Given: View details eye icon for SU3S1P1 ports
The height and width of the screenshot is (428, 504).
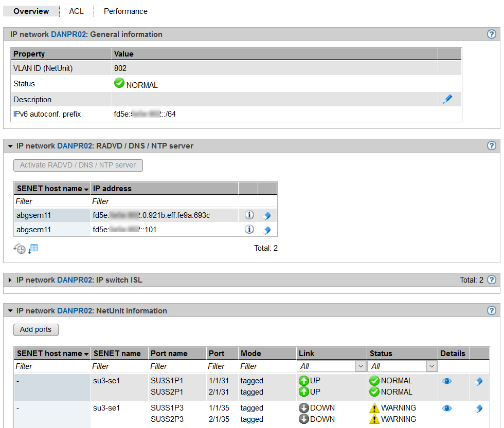Looking at the screenshot, I should [x=447, y=381].
